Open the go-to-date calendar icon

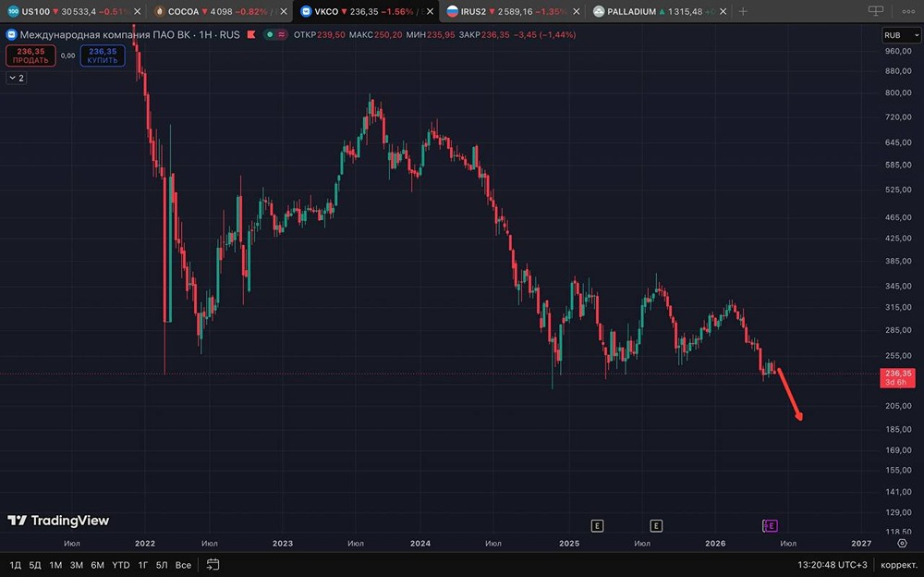point(213,565)
